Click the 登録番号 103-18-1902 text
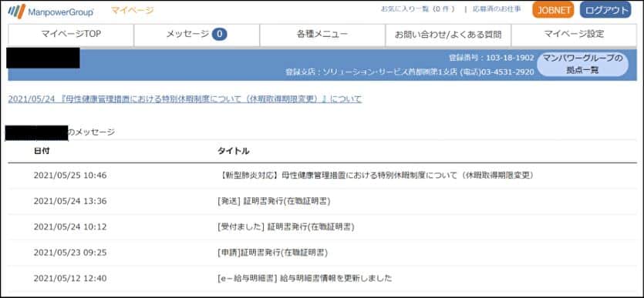Viewport: 644px width, 298px height. point(491,58)
